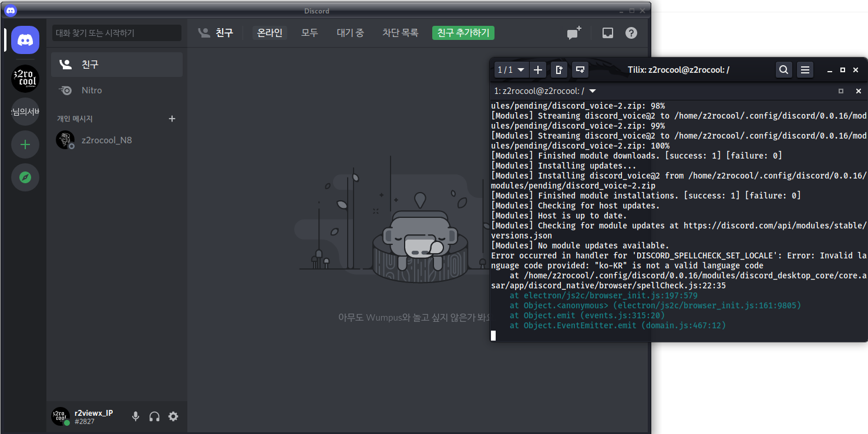Viewport: 868px width, 434px height.
Task: Add terminal down in Tilix
Action: click(580, 70)
